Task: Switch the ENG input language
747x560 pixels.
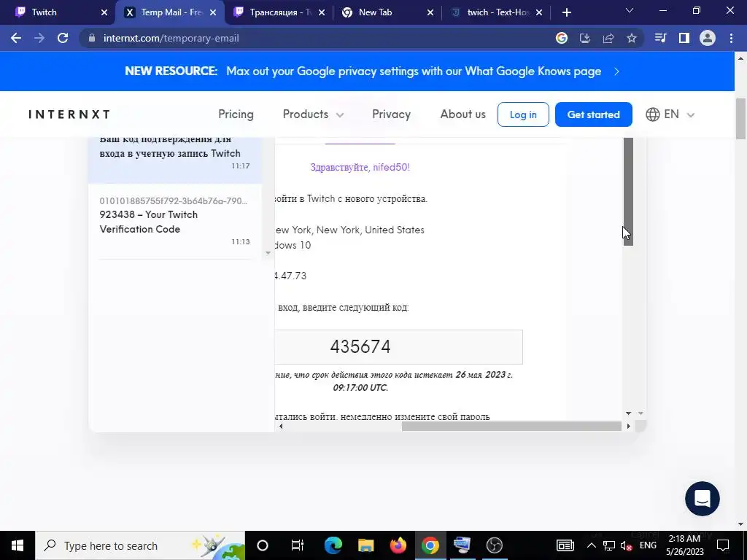Action: point(648,545)
